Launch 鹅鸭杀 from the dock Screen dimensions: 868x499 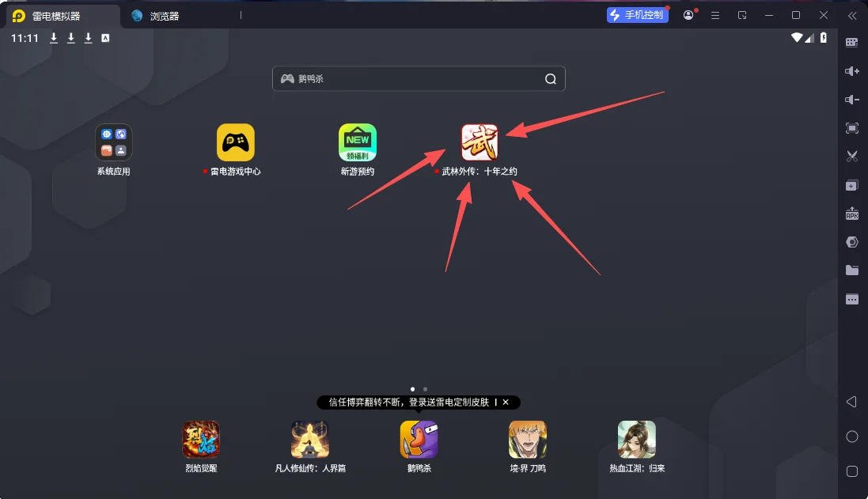tap(419, 440)
